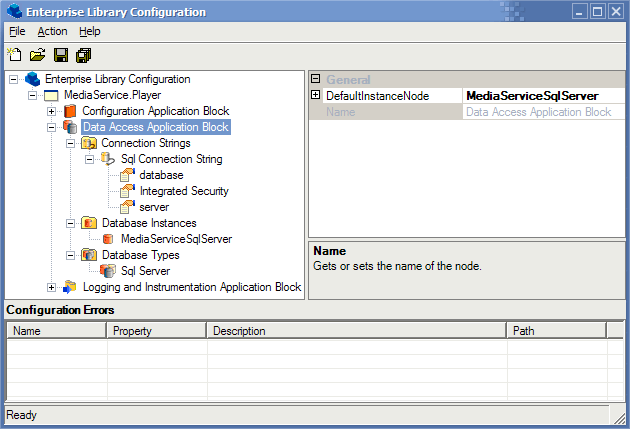Collapse the Data Access Application Block node
Viewport: 630px width, 429px height.
(x=51, y=127)
